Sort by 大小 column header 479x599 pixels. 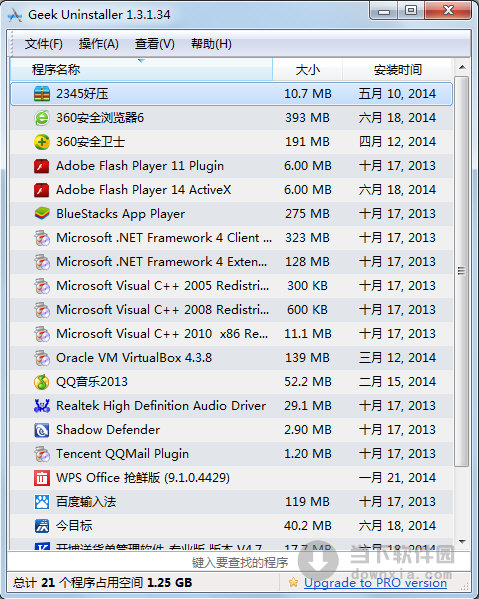point(307,70)
